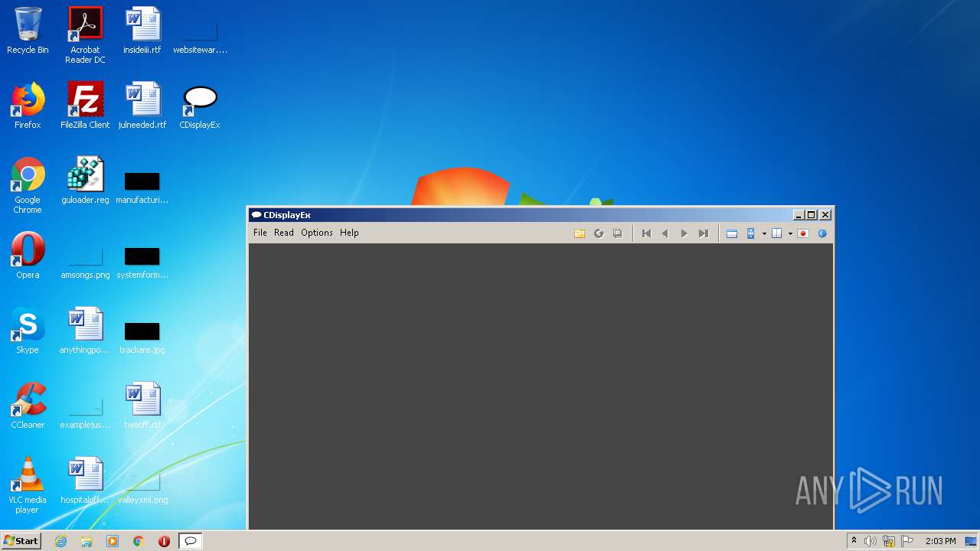Screen dimensions: 980x551
Task: Select the Recycle Bin desktop icon
Action: (x=28, y=31)
